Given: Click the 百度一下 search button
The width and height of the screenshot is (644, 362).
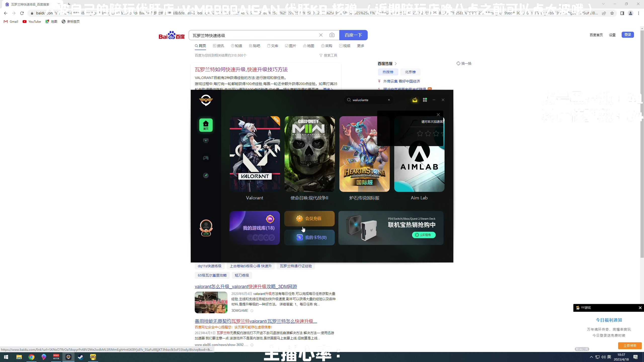Looking at the screenshot, I should click(353, 35).
